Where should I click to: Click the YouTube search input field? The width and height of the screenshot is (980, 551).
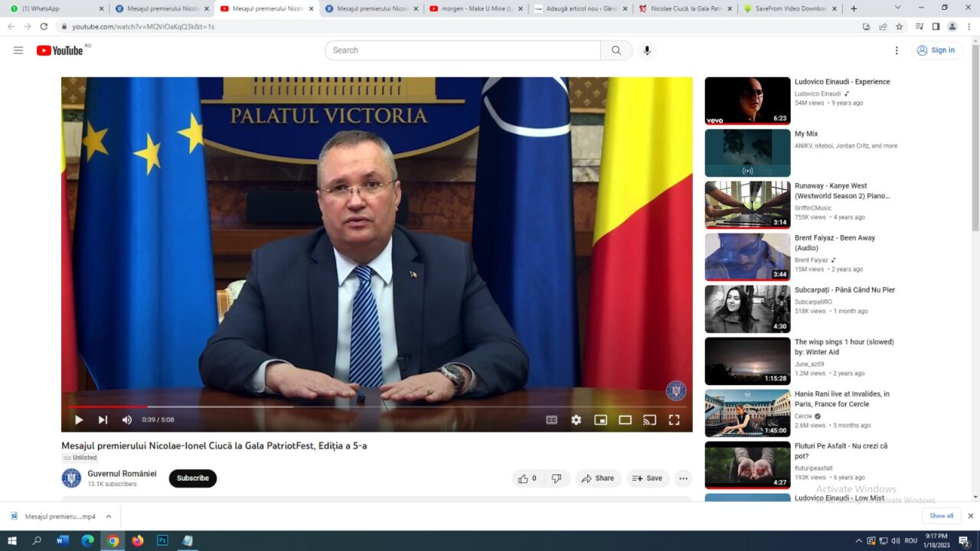pyautogui.click(x=462, y=51)
